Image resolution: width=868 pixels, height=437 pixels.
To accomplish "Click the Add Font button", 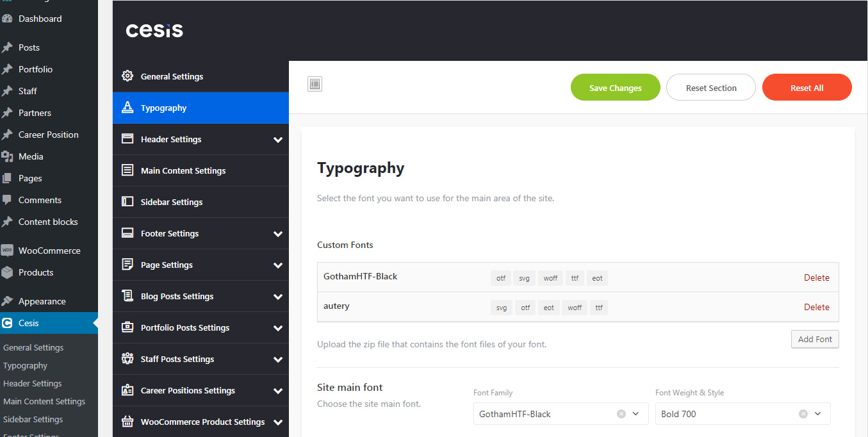I will (814, 340).
